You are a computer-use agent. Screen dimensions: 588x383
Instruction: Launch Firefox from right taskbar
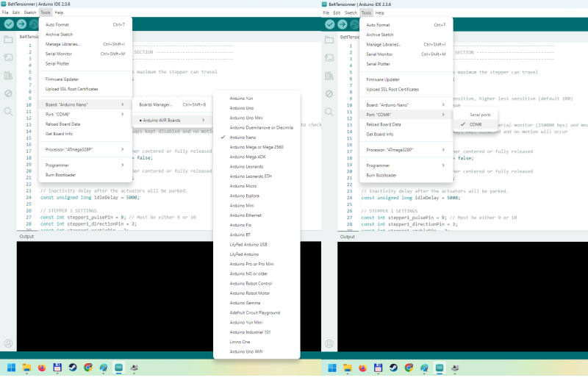click(x=362, y=368)
